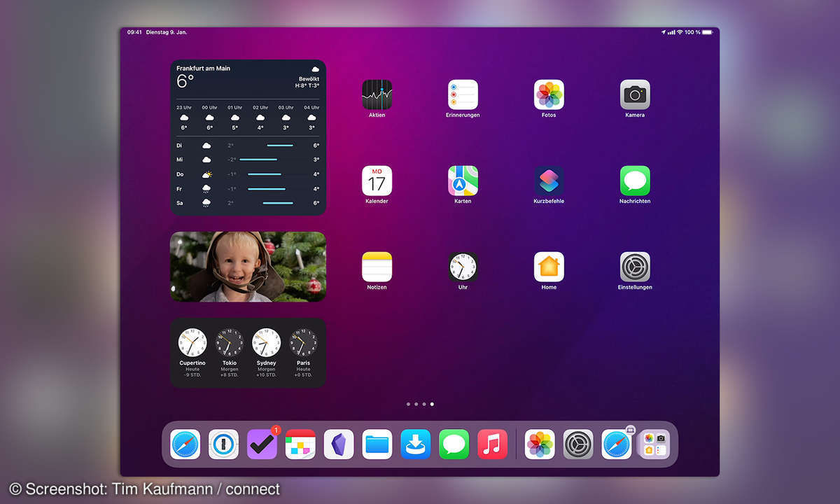Tap the Tokio clock in the widget
The width and height of the screenshot is (840, 504).
point(229,343)
